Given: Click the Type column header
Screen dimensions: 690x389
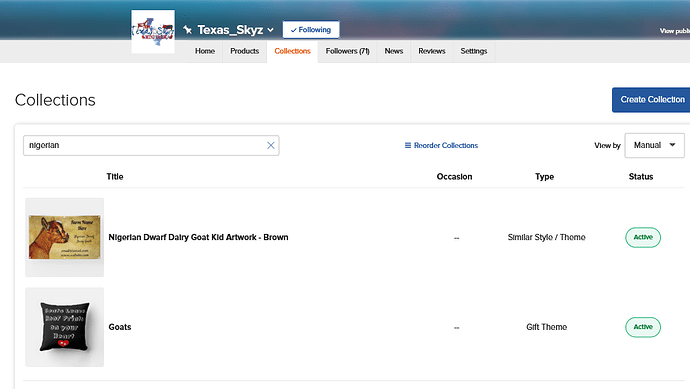Looking at the screenshot, I should click(x=544, y=176).
